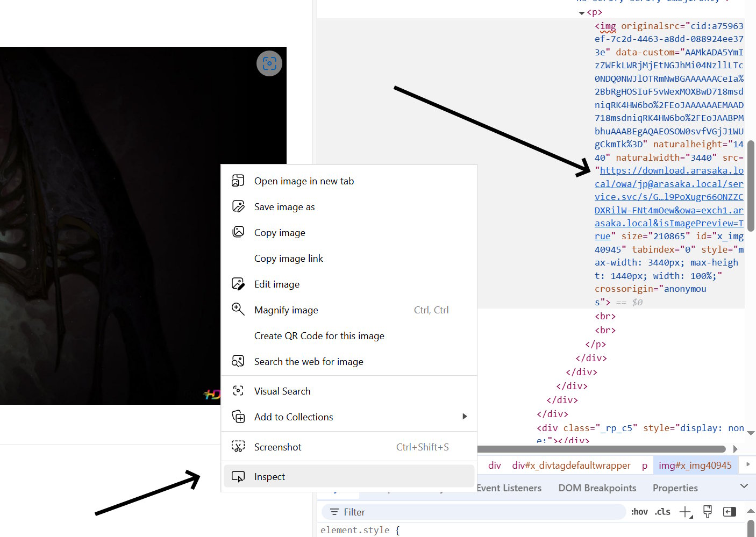The image size is (756, 537).
Task: Show more tabs with the chevron dropdown
Action: click(x=744, y=486)
